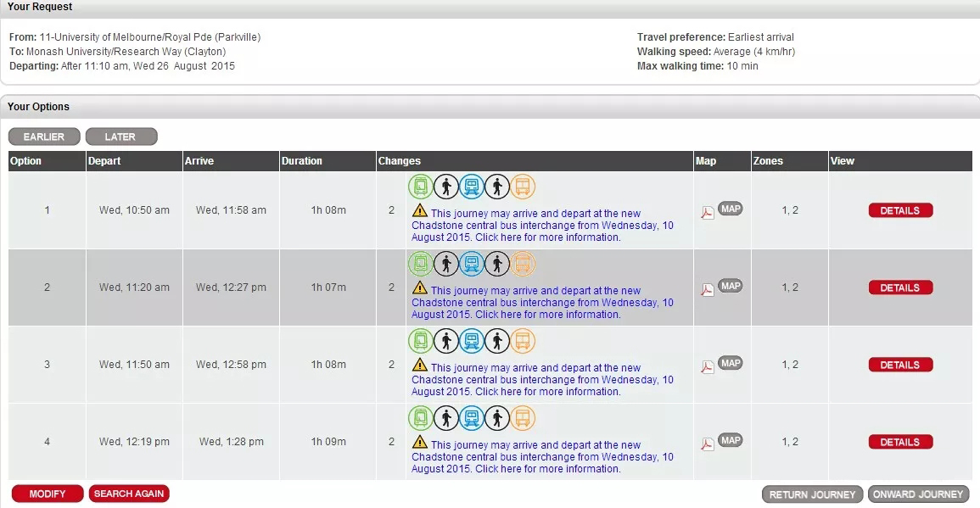Click the bus icon in option 3
This screenshot has width=980, height=508.
(x=523, y=341)
